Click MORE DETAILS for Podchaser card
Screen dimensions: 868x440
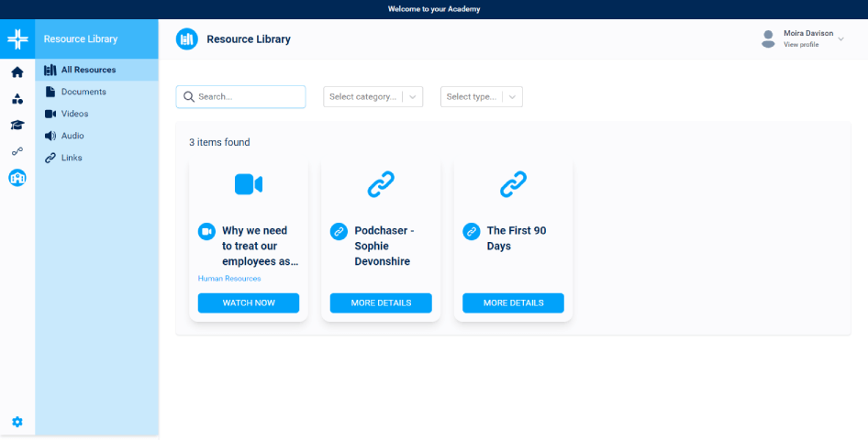click(381, 303)
